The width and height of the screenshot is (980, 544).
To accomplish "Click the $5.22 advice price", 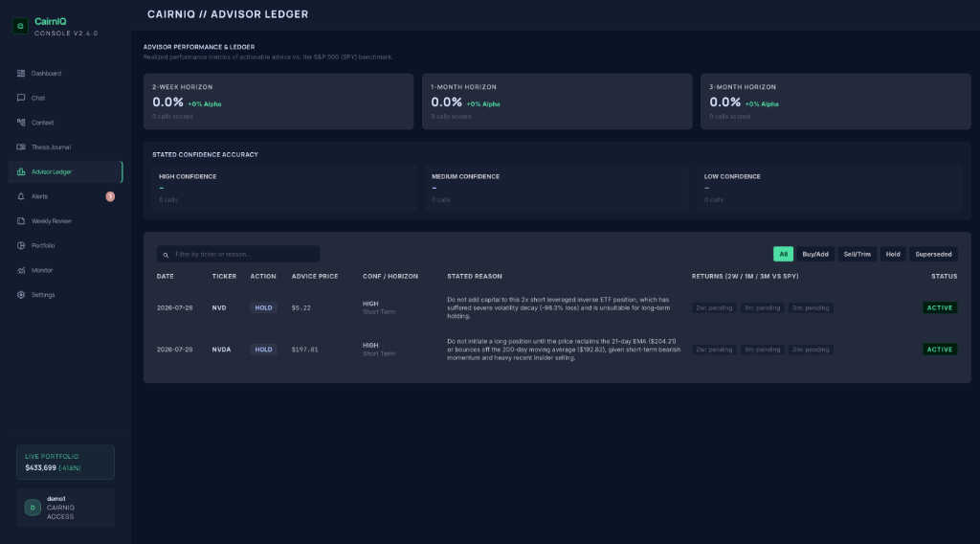I will click(x=301, y=307).
